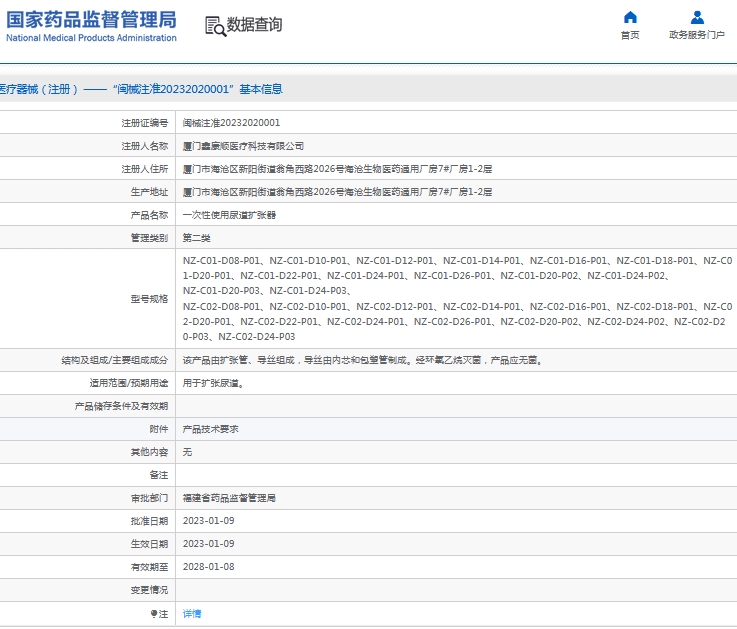Viewport: 737px width, 629px height.
Task: Click the 附件 row label
Action: tap(159, 429)
